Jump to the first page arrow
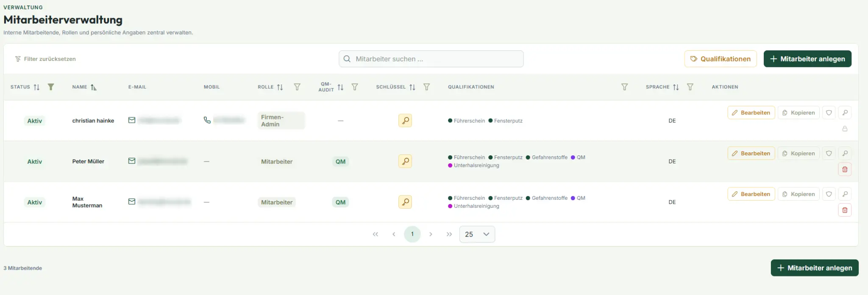 [376, 234]
